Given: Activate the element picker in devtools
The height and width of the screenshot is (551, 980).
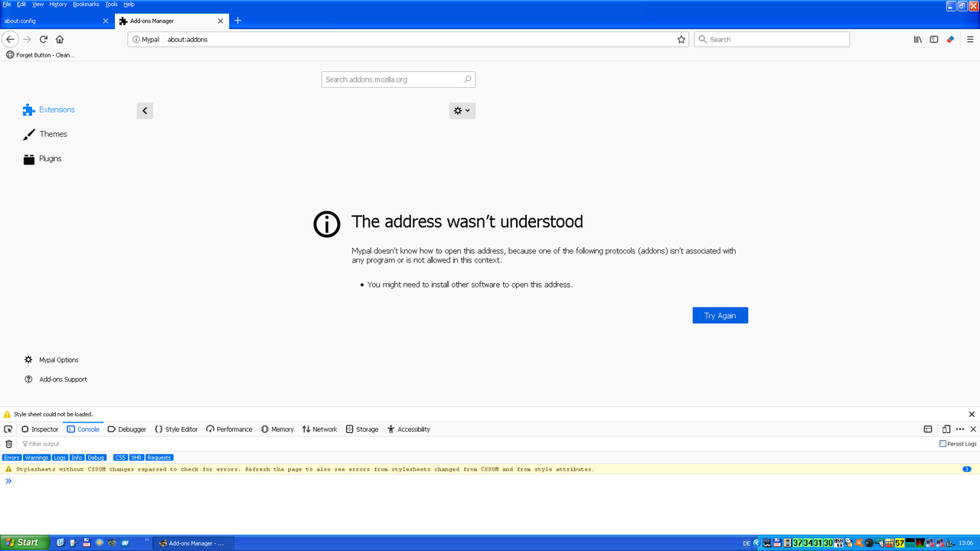Looking at the screenshot, I should point(8,429).
